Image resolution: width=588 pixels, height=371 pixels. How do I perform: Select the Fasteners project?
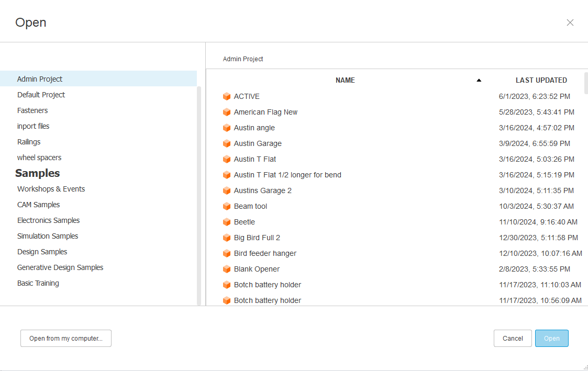pos(32,110)
